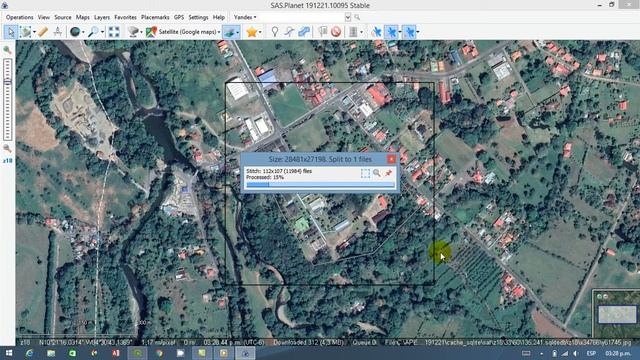Expand the globe icon dropdown arrow
Image resolution: width=640 pixels, height=360 pixels.
pos(83,32)
